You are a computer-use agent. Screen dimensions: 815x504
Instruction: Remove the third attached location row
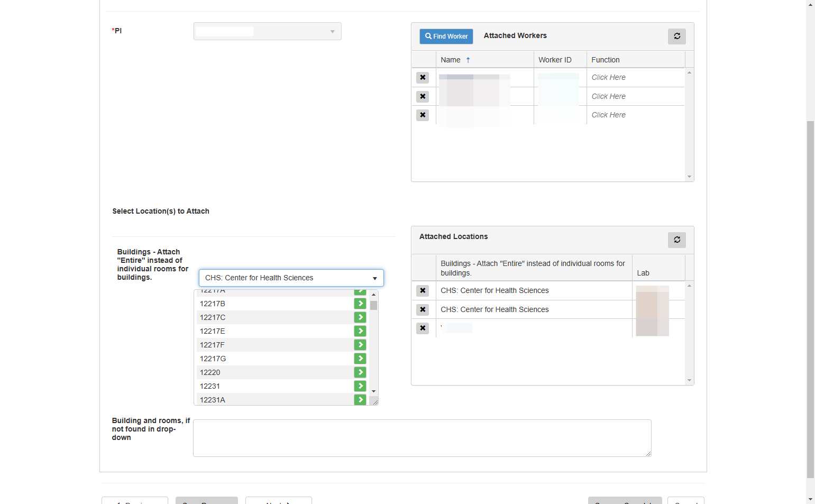coord(422,328)
